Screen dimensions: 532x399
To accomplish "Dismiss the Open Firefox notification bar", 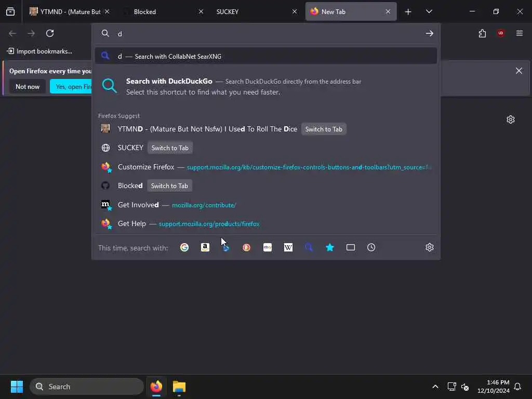I will coord(519,71).
